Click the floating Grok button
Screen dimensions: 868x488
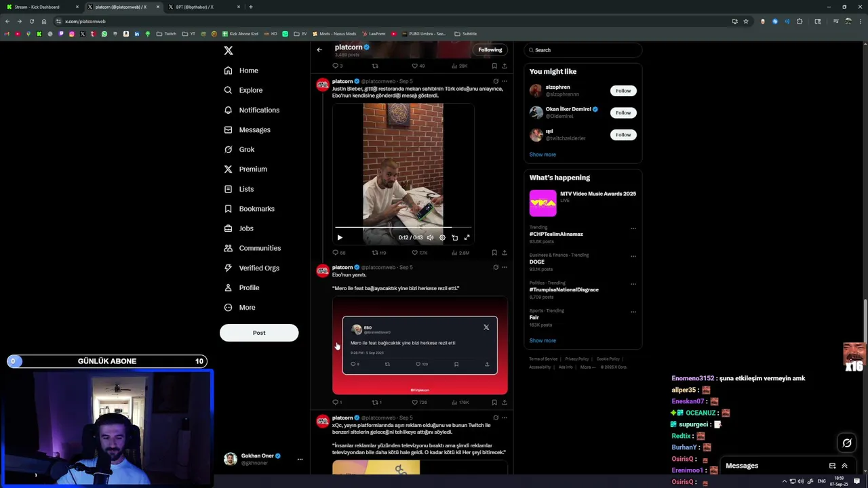point(847,443)
